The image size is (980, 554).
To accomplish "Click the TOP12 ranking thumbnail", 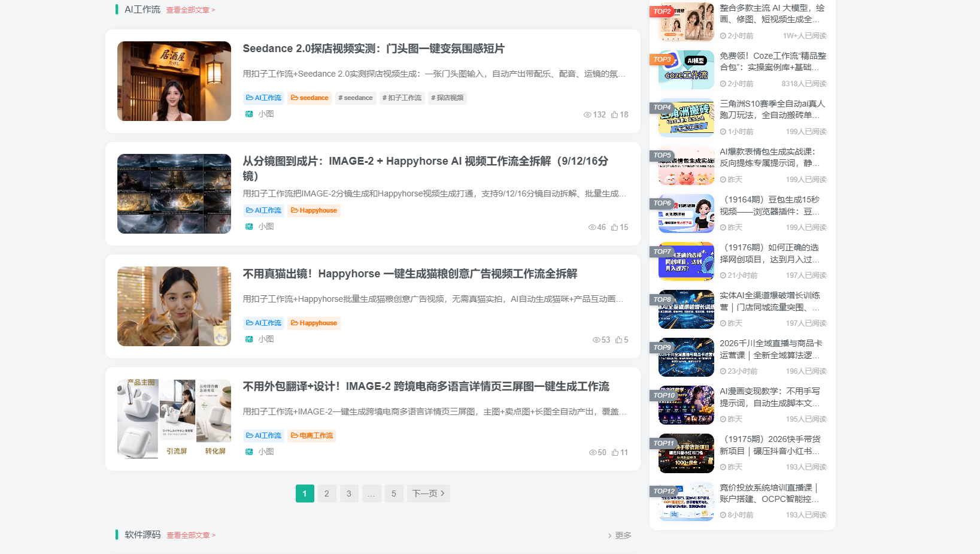I will pyautogui.click(x=686, y=501).
